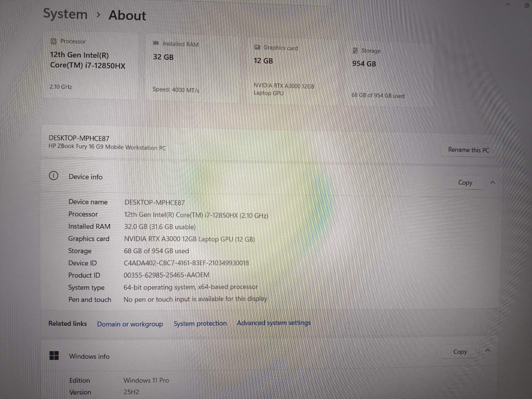Open Domain or workgroup link
The width and height of the screenshot is (532, 399).
point(130,324)
